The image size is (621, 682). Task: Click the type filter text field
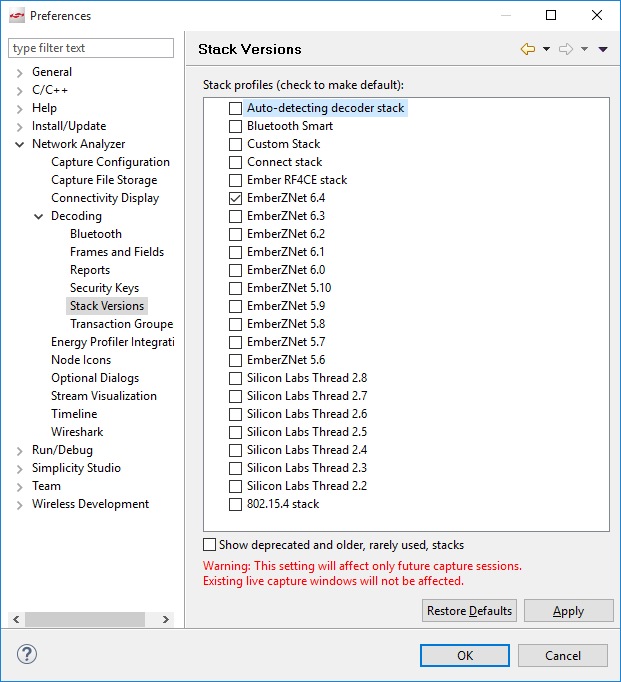click(x=91, y=48)
